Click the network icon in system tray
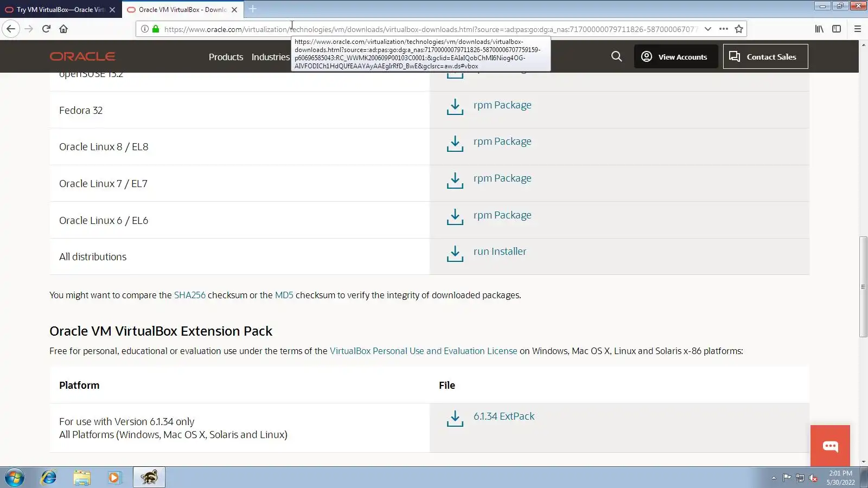The image size is (868, 488). pos(800,478)
